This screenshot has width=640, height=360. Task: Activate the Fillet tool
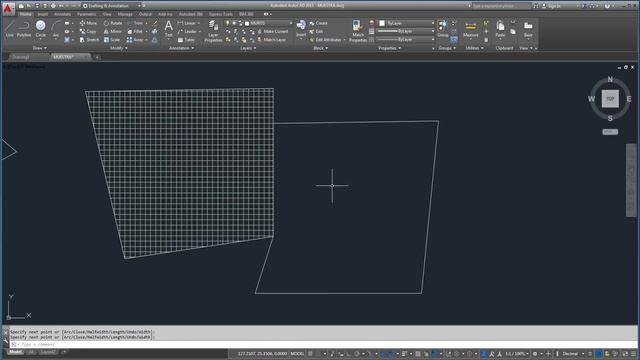(x=135, y=31)
